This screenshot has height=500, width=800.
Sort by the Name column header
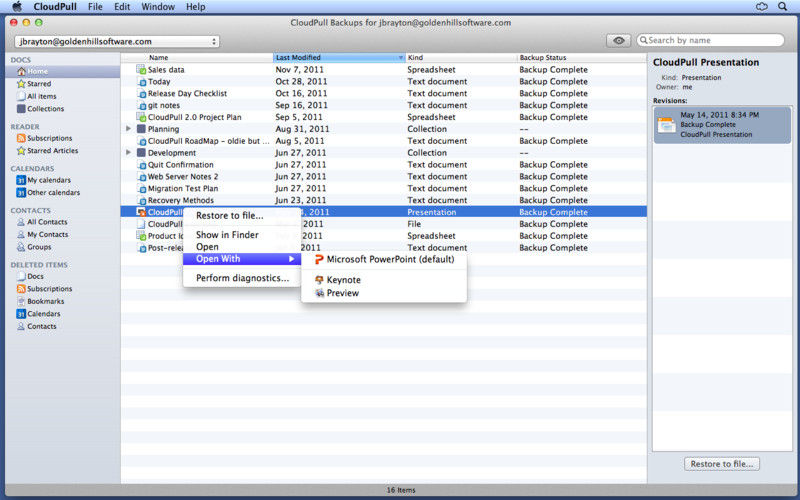pyautogui.click(x=197, y=58)
